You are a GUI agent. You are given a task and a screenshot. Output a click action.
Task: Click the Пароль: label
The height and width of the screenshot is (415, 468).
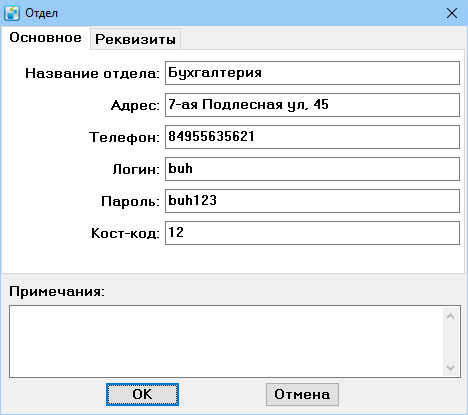130,201
